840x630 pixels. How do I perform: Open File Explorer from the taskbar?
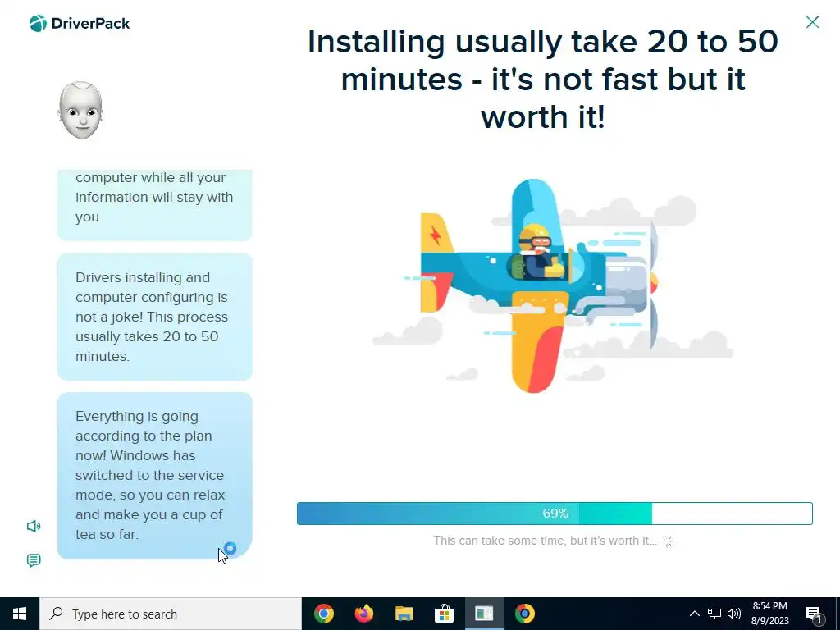coord(404,614)
